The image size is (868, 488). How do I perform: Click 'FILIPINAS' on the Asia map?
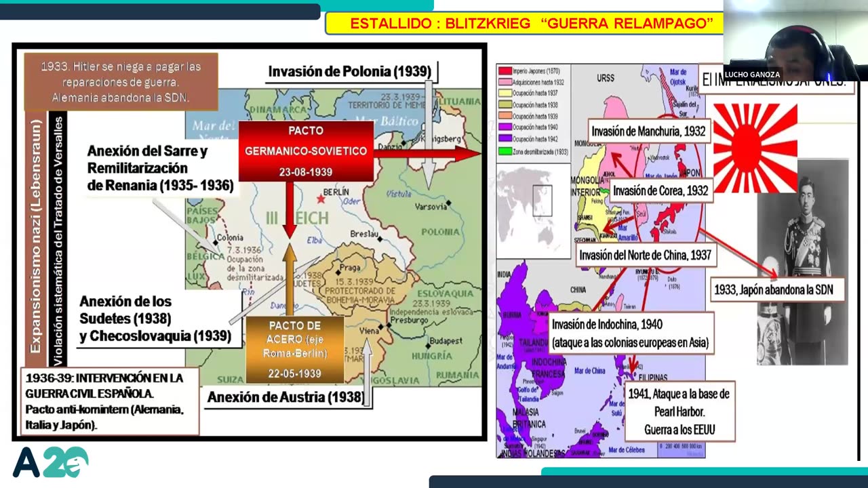pyautogui.click(x=652, y=378)
